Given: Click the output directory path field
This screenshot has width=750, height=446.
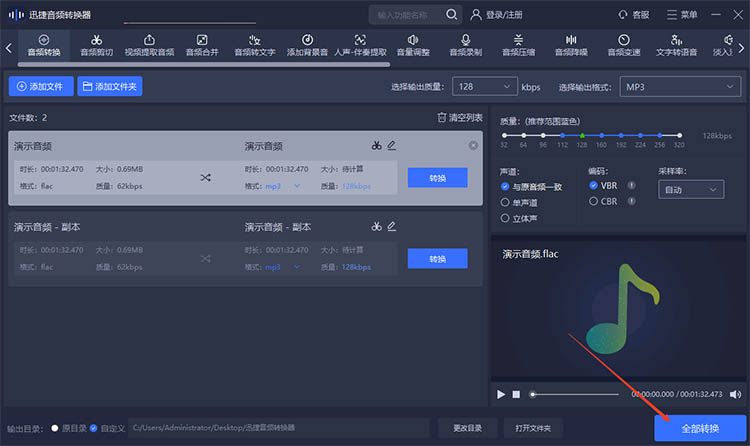Looking at the screenshot, I should point(279,428).
